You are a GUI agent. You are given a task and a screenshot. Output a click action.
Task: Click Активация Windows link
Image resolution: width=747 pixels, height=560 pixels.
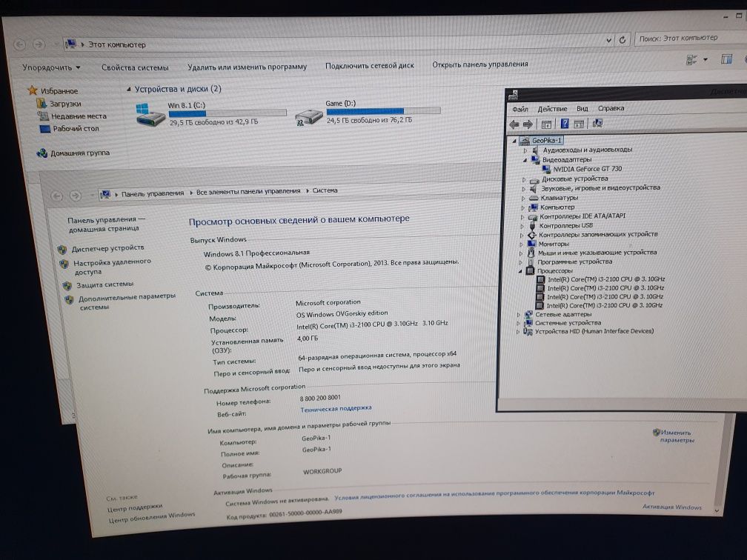[x=671, y=507]
